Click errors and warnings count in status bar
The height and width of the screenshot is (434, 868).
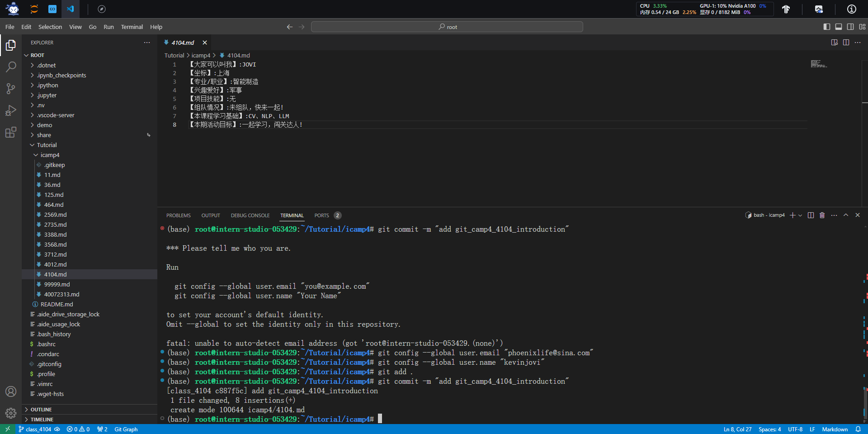(78, 429)
